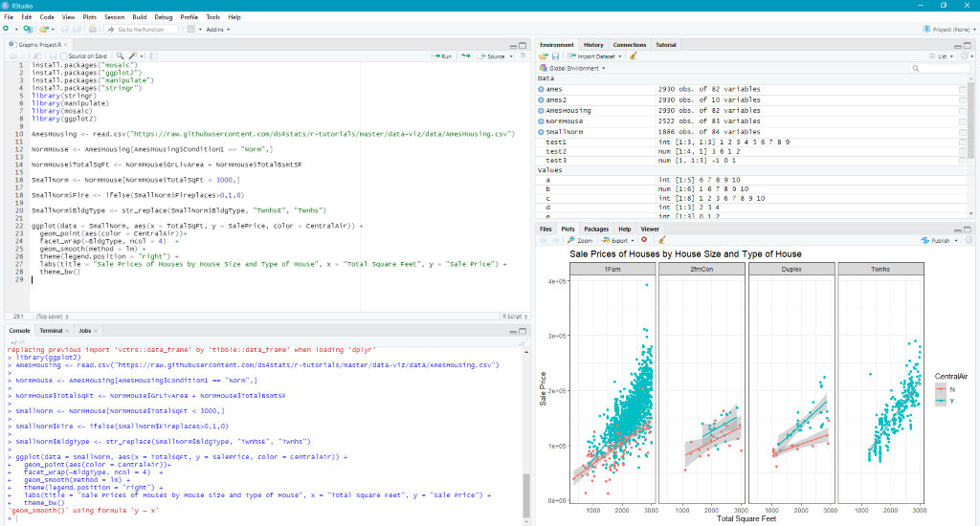The width and height of the screenshot is (980, 526).
Task: Click the Run button in editor
Action: (x=442, y=56)
